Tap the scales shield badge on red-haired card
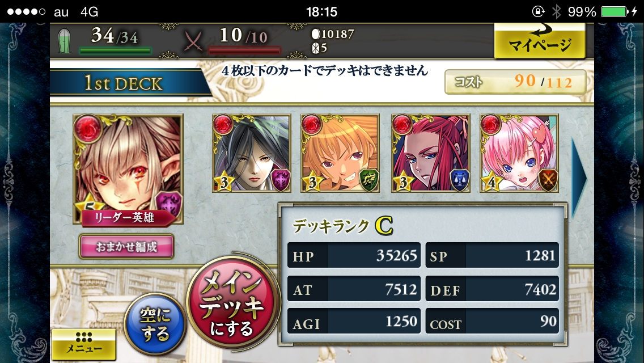The width and height of the screenshot is (644, 363). tap(460, 180)
